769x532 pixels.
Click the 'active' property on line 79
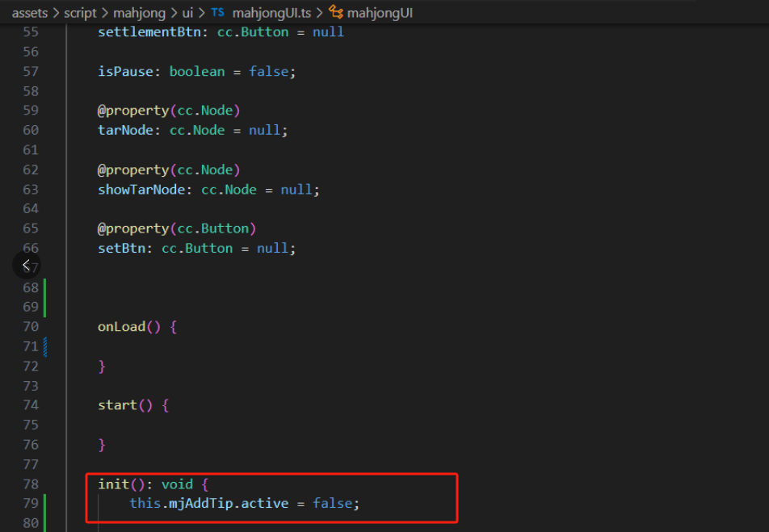[265, 504]
